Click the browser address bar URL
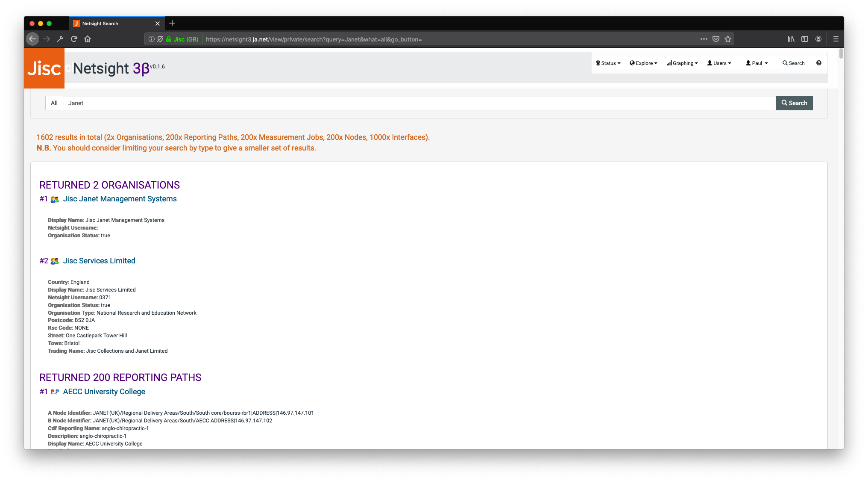Screen dimensions: 868x481 [314, 39]
